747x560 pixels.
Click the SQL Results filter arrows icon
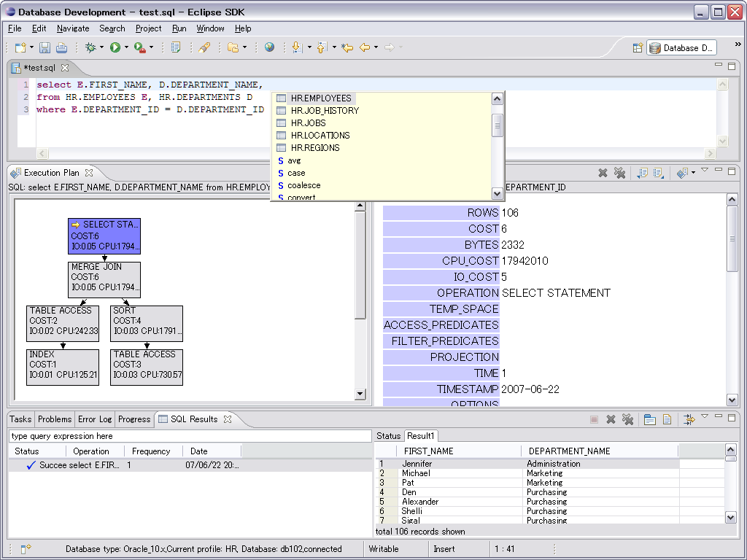(x=689, y=419)
